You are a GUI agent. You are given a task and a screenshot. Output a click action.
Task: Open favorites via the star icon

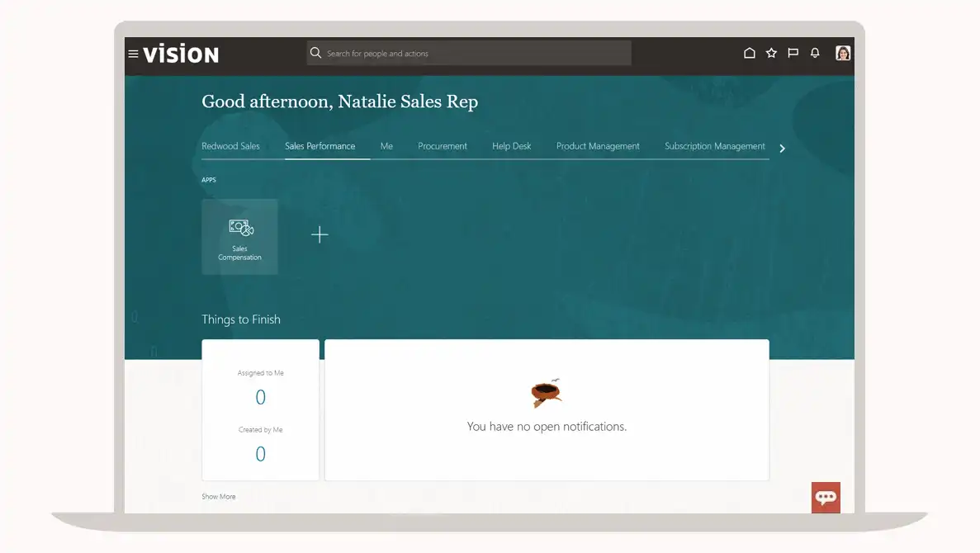[x=771, y=53]
